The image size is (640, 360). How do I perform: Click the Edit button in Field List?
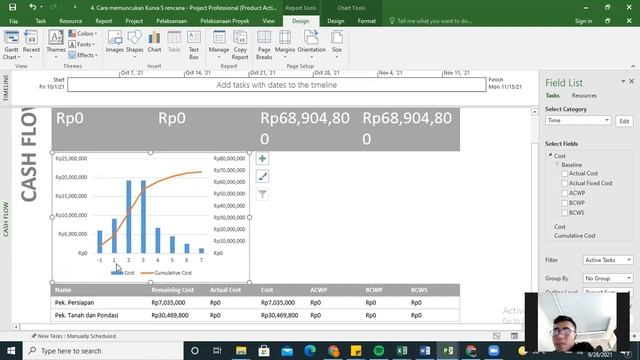(x=624, y=121)
